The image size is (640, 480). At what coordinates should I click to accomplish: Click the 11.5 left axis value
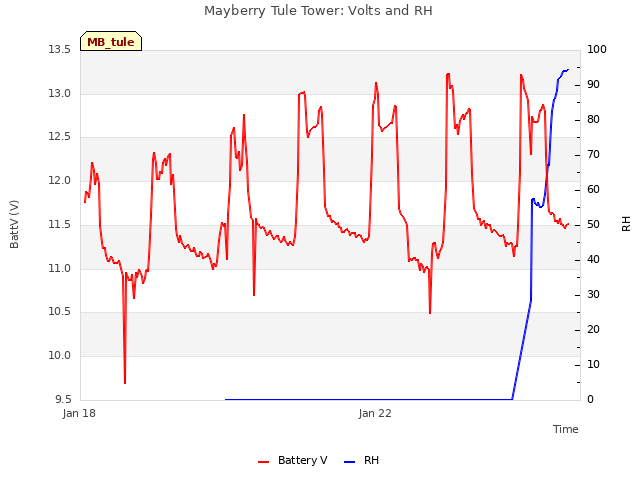pyautogui.click(x=60, y=224)
